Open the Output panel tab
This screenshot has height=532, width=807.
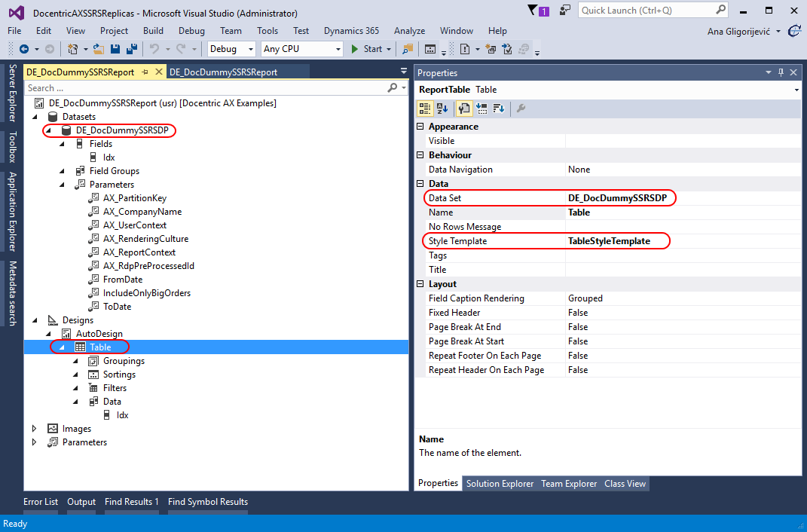81,502
